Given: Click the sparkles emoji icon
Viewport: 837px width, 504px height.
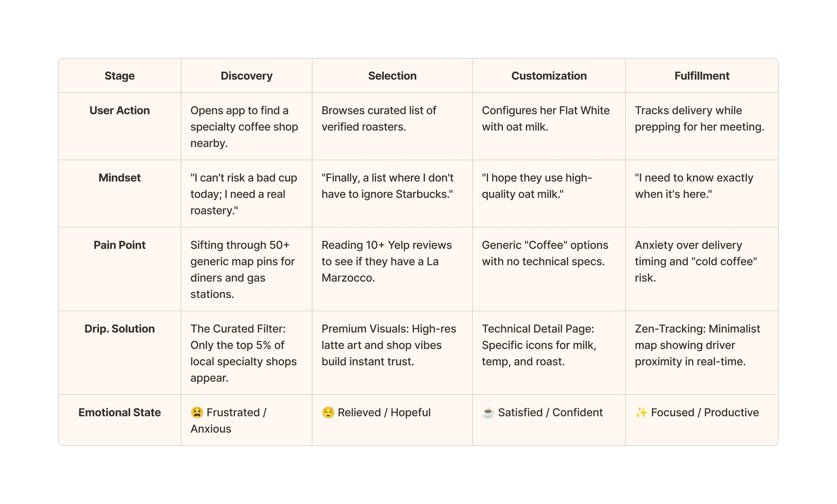Looking at the screenshot, I should click(641, 412).
